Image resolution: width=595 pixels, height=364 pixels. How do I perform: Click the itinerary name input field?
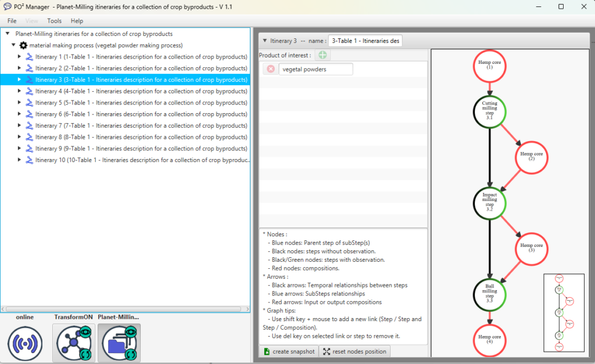(365, 41)
